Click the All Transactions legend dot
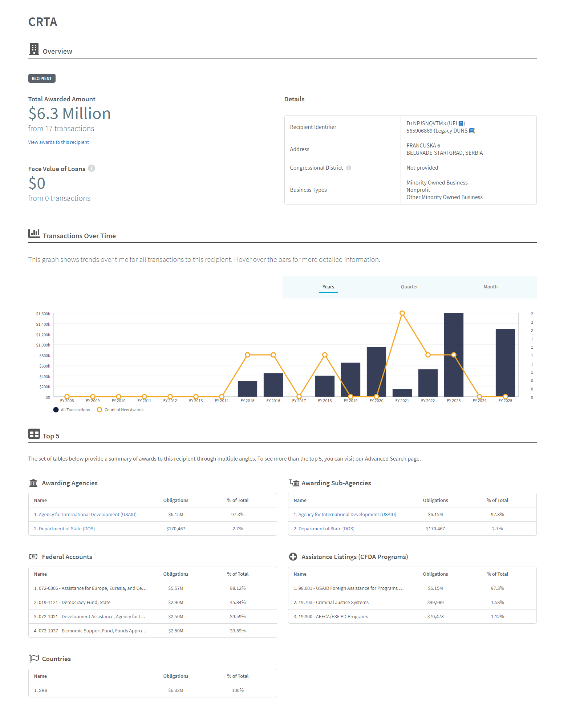Screen dimensions: 588x721 56,410
